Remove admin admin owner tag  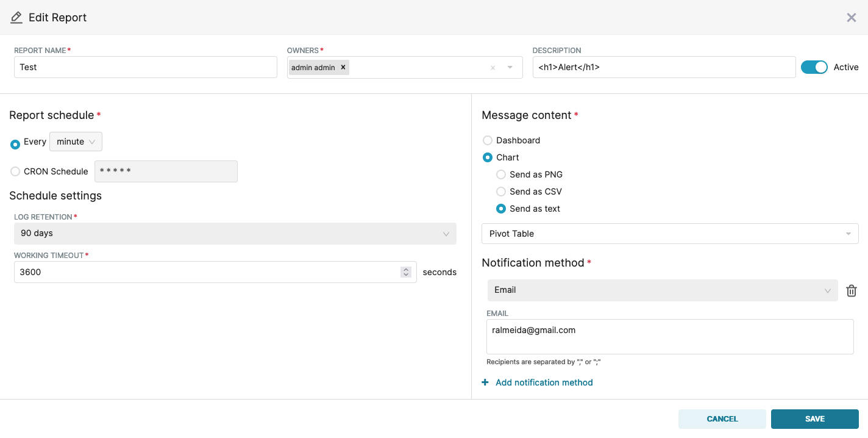click(x=343, y=68)
